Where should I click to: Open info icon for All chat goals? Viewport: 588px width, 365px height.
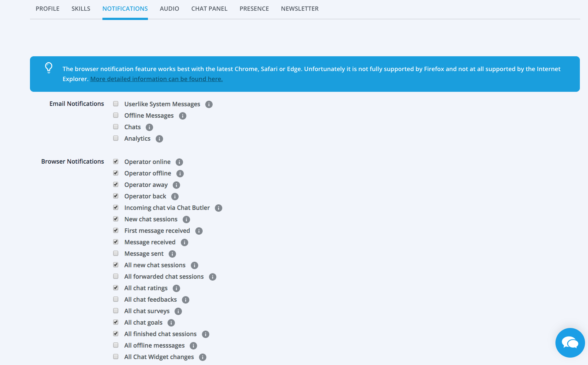(171, 323)
